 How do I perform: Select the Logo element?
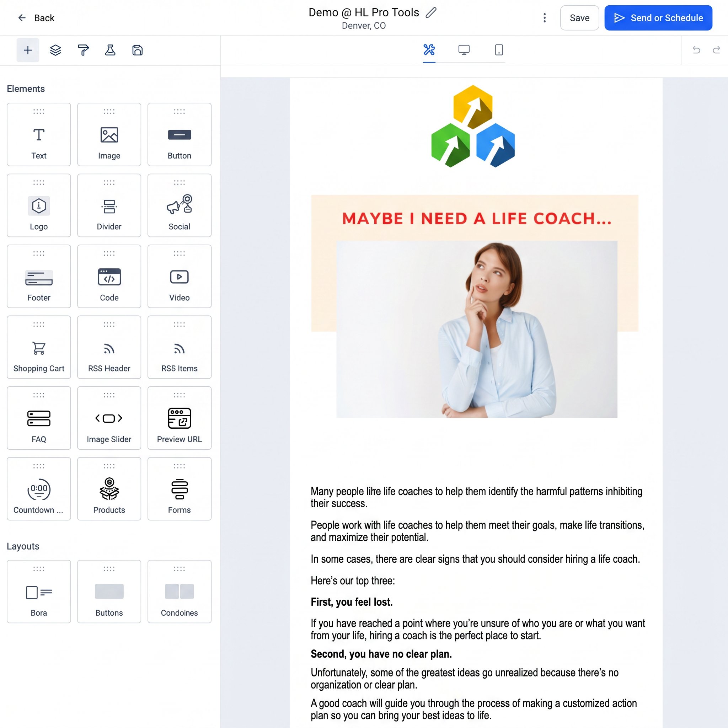point(39,205)
